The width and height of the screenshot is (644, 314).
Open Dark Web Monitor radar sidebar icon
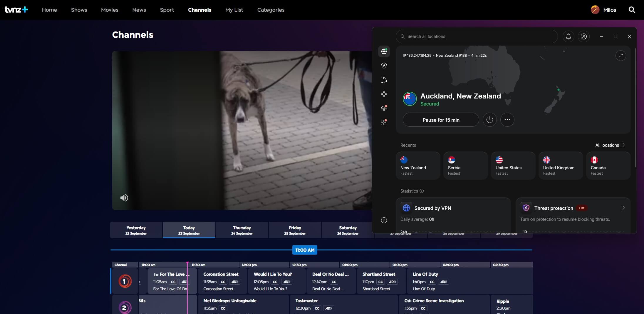[x=384, y=108]
